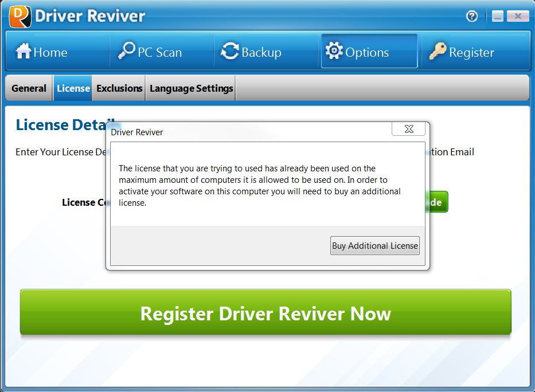Image resolution: width=535 pixels, height=392 pixels.
Task: Click the house icon for Home
Action: pos(23,51)
